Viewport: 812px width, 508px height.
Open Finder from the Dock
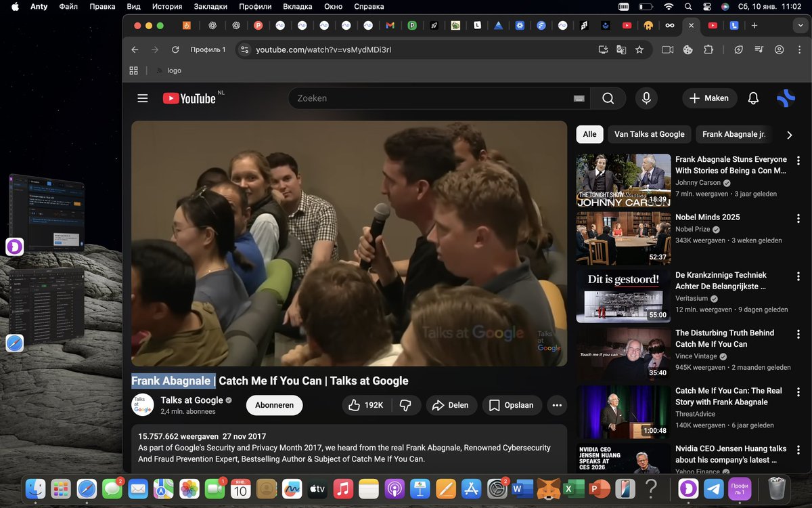tap(35, 488)
